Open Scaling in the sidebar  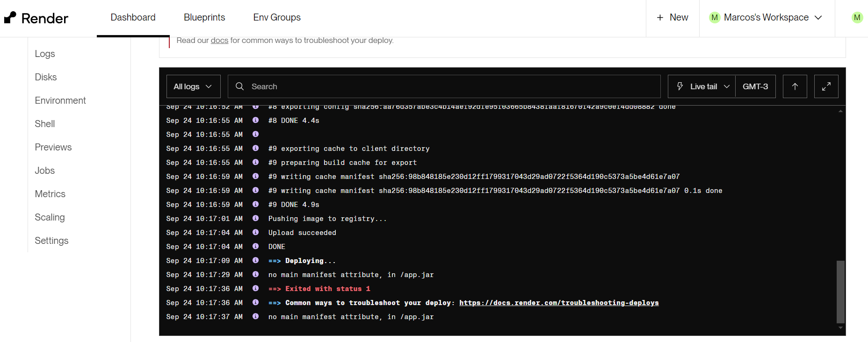click(50, 217)
